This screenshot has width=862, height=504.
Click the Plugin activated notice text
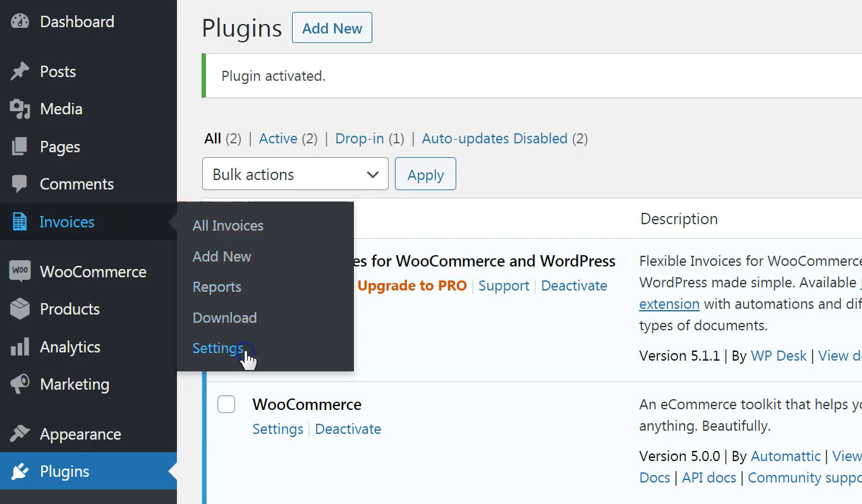273,76
